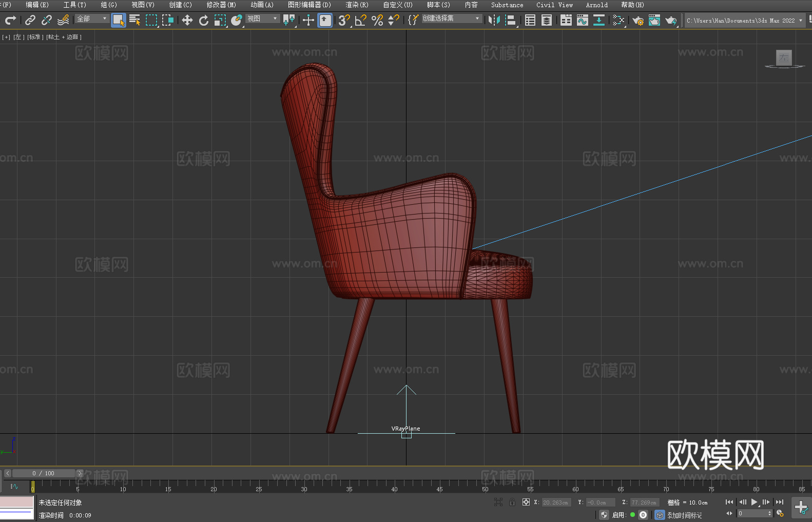Viewport: 812px width, 522px height.
Task: Click the Align tool icon
Action: click(511, 20)
